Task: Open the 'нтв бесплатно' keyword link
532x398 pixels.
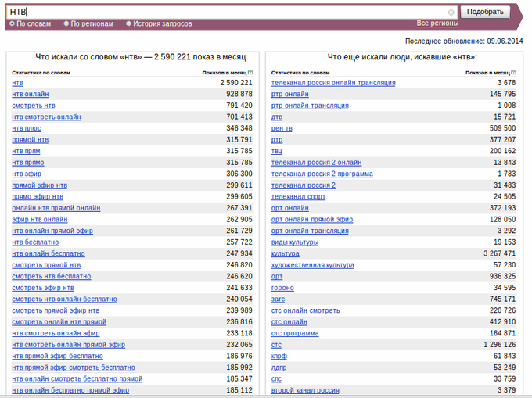Action: tap(35, 242)
